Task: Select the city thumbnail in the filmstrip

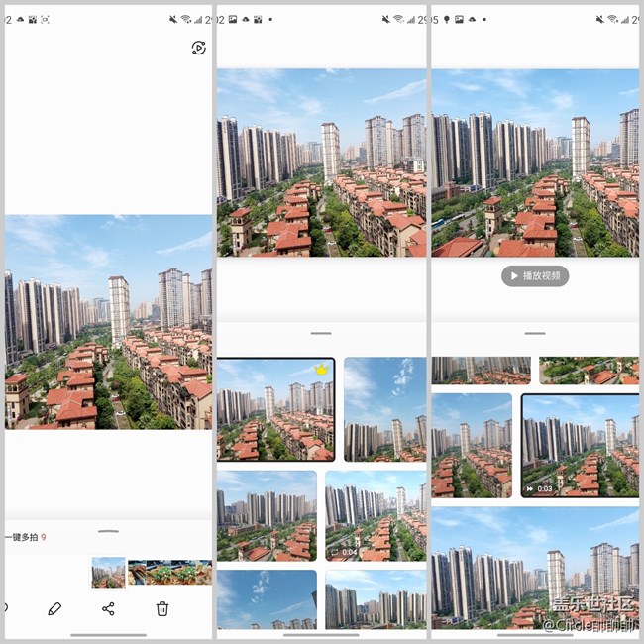Action: [x=108, y=572]
